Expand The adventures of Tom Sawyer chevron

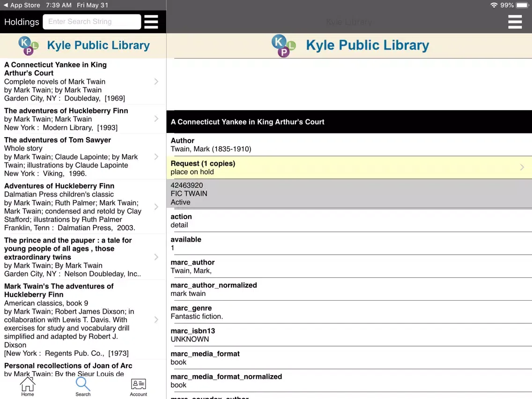point(156,156)
